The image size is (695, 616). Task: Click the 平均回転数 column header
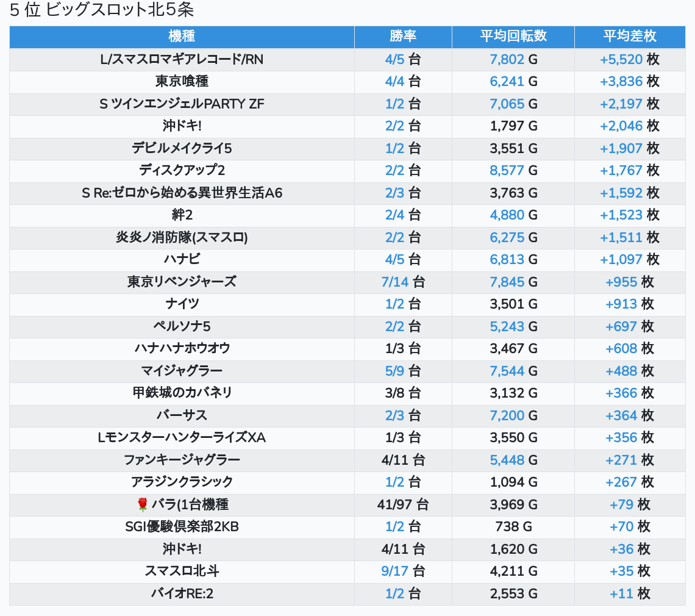pos(513,36)
